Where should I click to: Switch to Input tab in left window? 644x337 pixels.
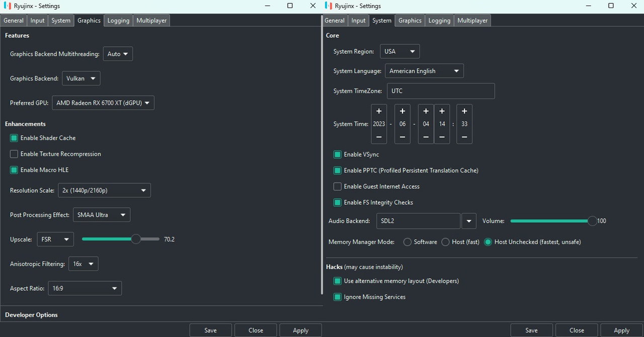pos(38,21)
